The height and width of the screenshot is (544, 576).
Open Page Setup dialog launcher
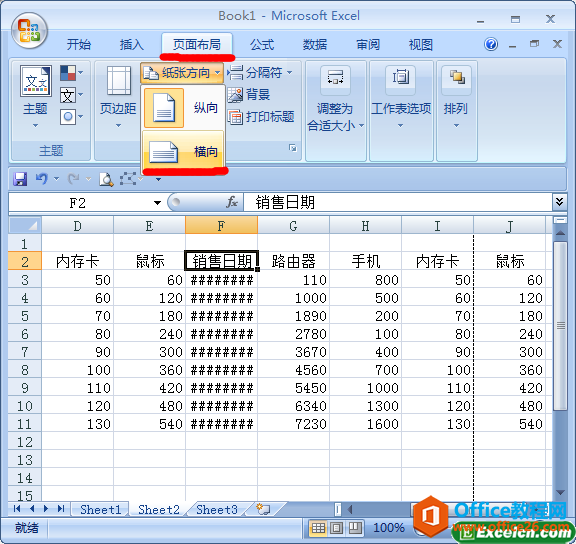(x=292, y=148)
